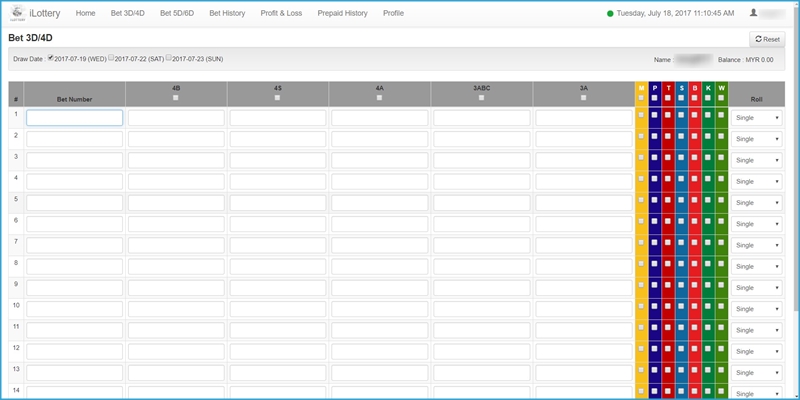Open the Prepaid History page
Image resolution: width=800 pixels, height=400 pixels.
coord(342,14)
